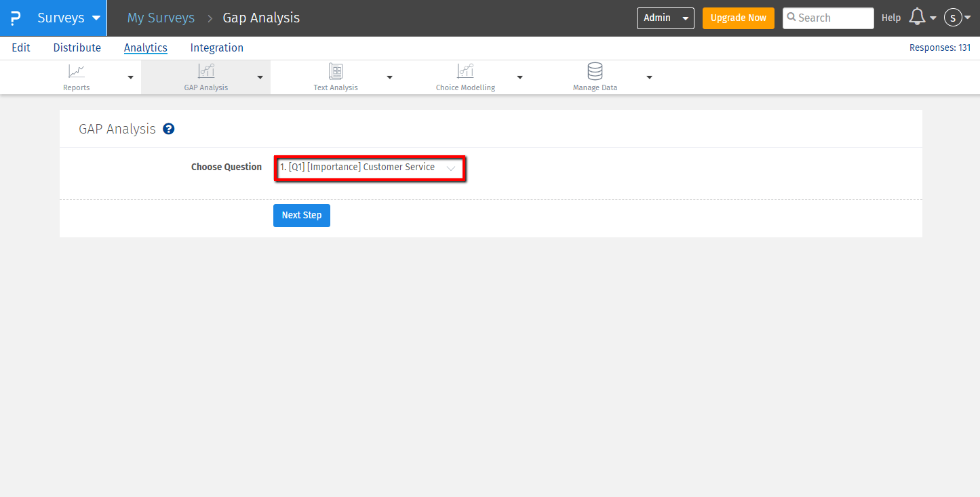Click the Choice Modelling icon
The width and height of the screenshot is (980, 497).
pos(465,71)
